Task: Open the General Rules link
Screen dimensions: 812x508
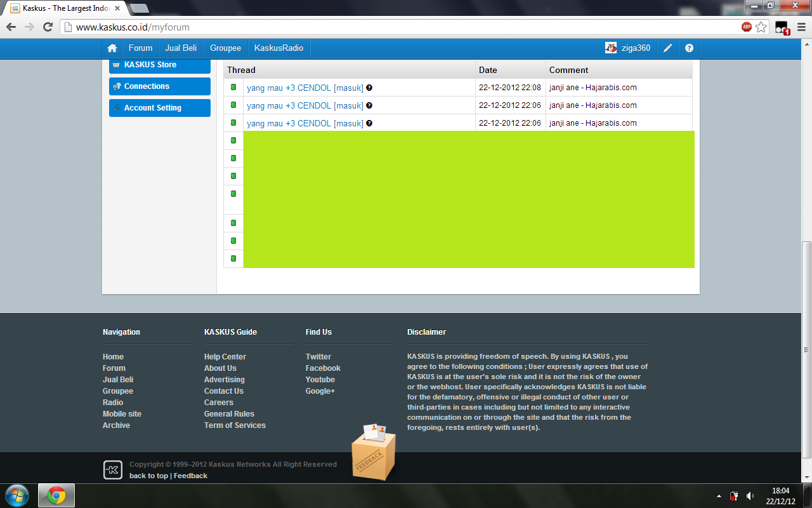Action: coord(229,414)
